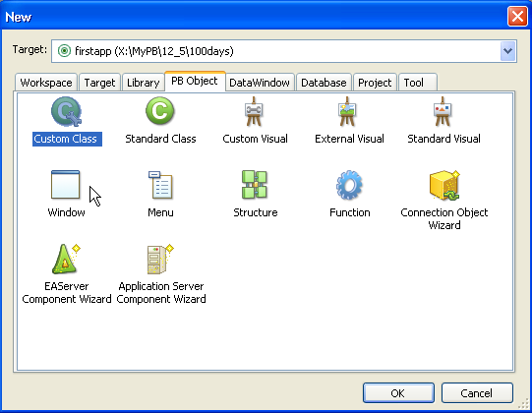Select the Window object icon

click(x=66, y=185)
